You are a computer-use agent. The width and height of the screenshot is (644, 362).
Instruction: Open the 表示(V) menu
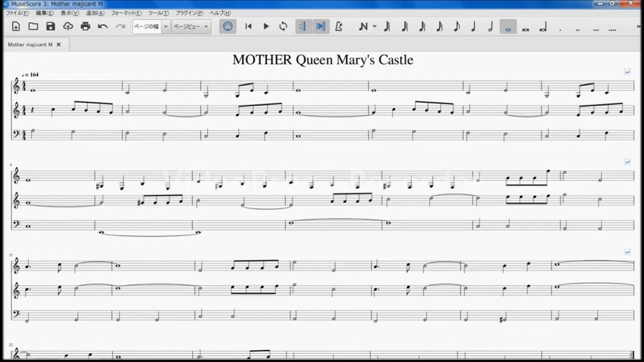coord(69,13)
